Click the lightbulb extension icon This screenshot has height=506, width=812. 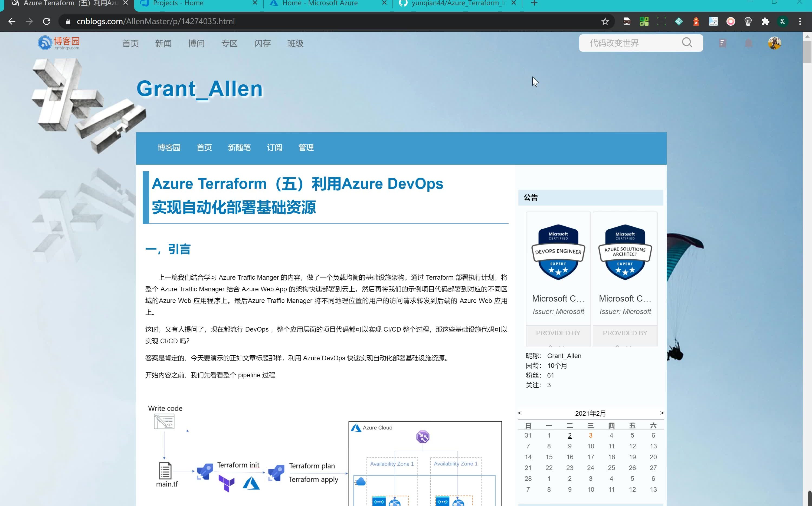point(748,21)
